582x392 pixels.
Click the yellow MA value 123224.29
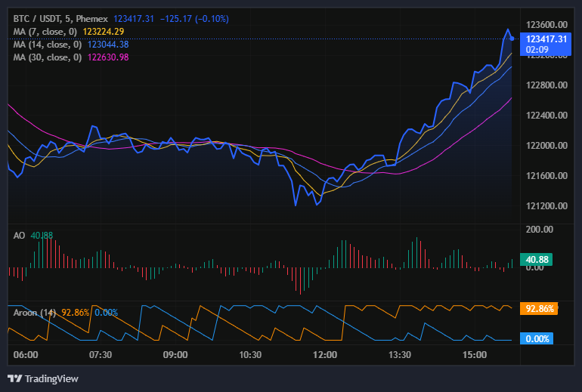coord(104,31)
